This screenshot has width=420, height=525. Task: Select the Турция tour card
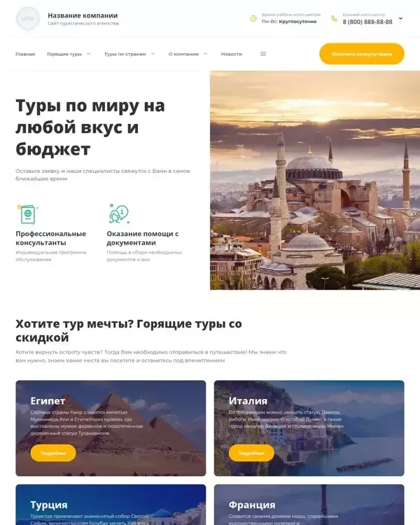pos(111,505)
